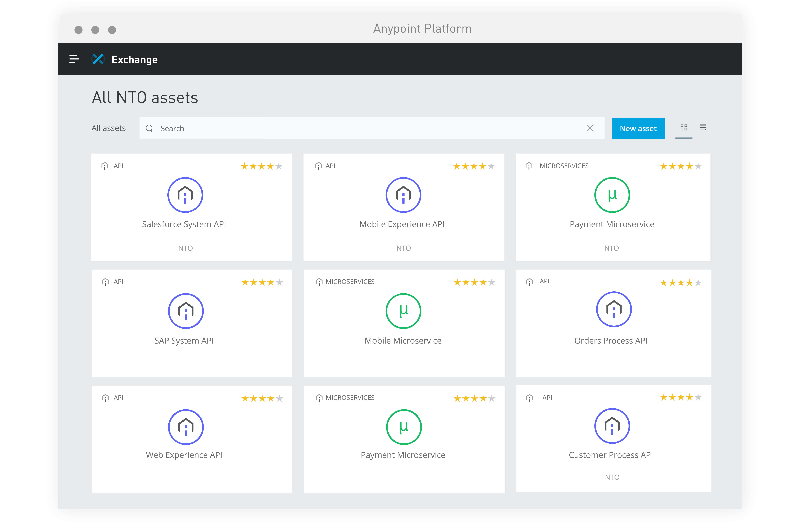The height and width of the screenshot is (532, 792).
Task: Switch to list view layout
Action: [x=703, y=127]
